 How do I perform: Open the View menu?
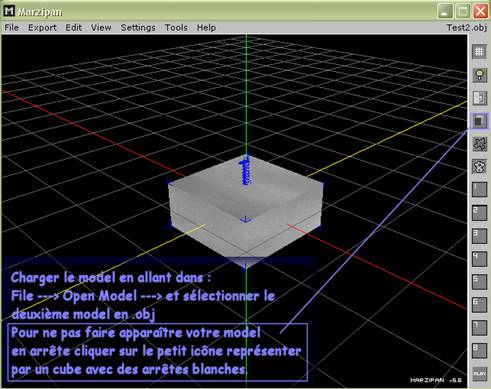coord(101,28)
